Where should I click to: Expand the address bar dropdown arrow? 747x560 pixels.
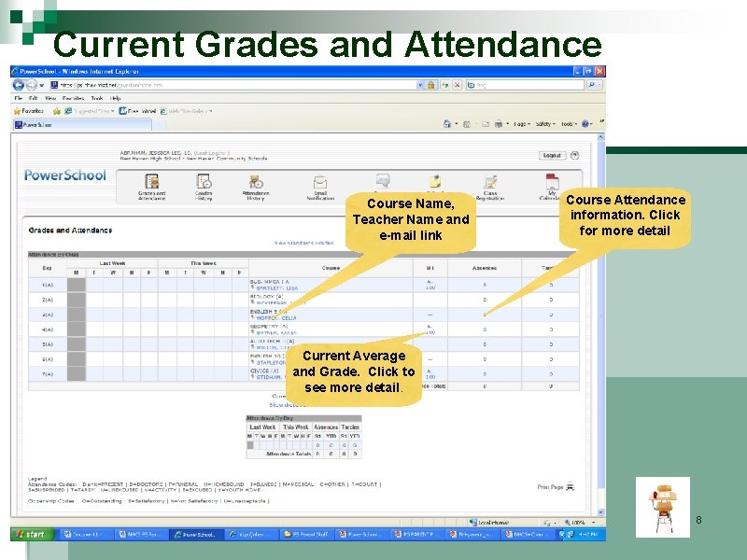pos(420,85)
